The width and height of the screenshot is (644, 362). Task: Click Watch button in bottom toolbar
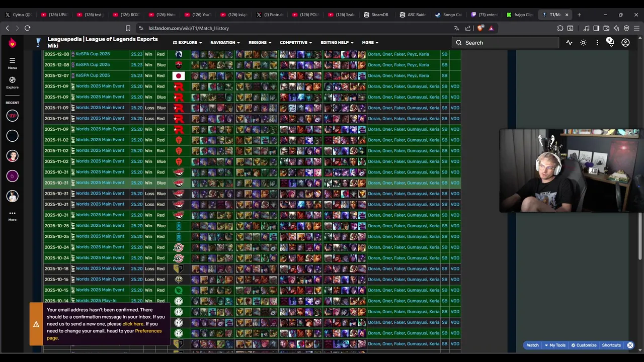point(532,345)
